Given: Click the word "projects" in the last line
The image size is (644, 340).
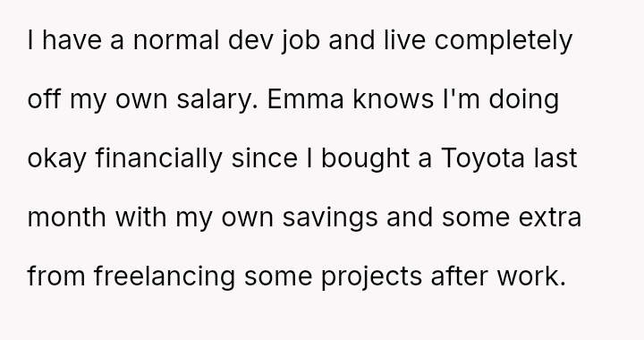Looking at the screenshot, I should click(371, 276).
